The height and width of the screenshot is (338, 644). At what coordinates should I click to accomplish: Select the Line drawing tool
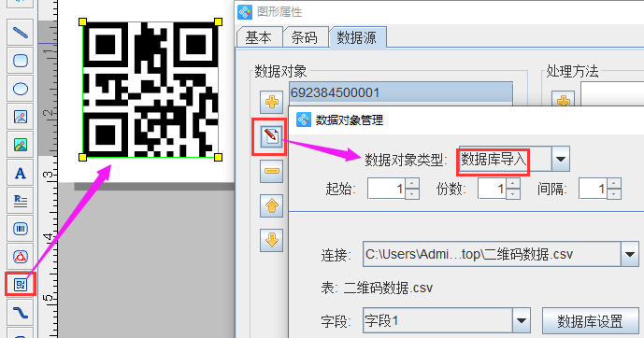(x=21, y=33)
